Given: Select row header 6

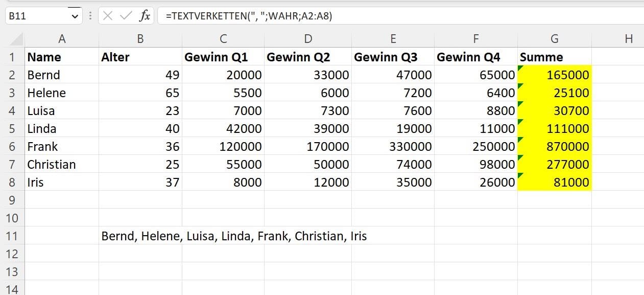Looking at the screenshot, I should click(x=11, y=146).
